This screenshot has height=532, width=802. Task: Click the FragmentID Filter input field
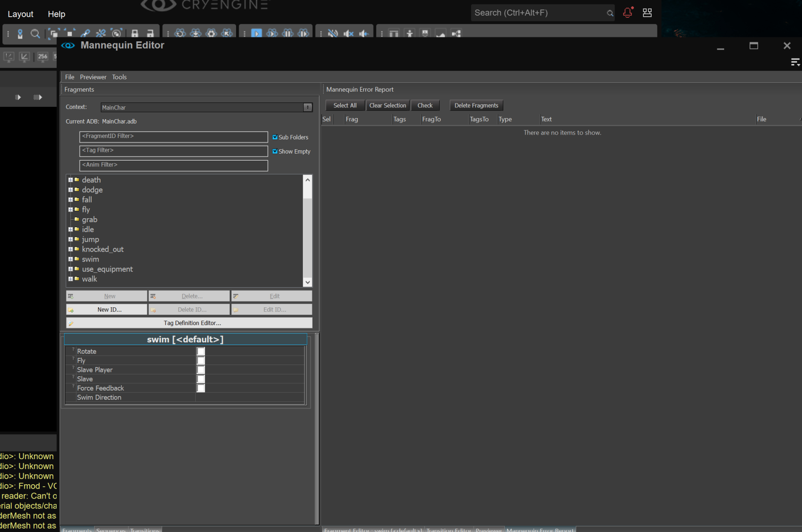click(x=174, y=136)
